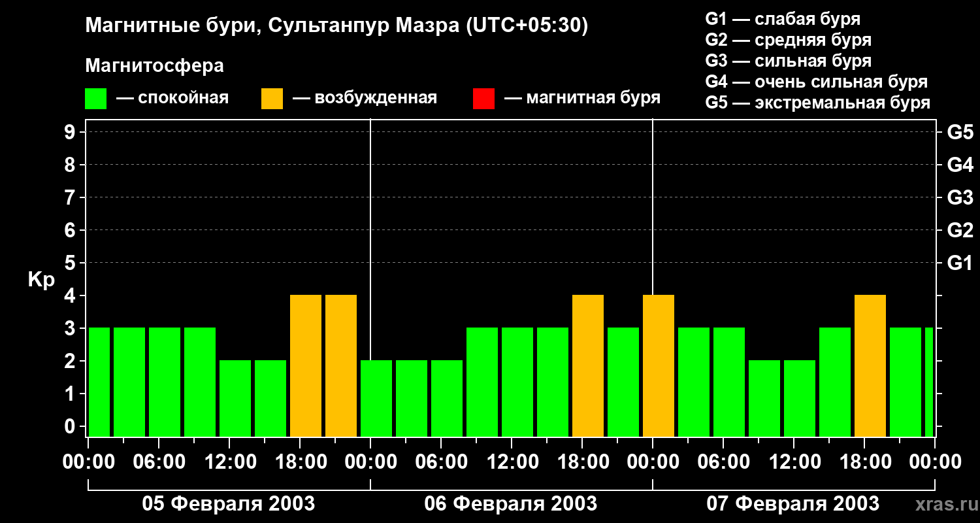The height and width of the screenshot is (523, 980).
Task: Click 'G5 — экстремальная буря' legend line
Action: click(x=817, y=103)
